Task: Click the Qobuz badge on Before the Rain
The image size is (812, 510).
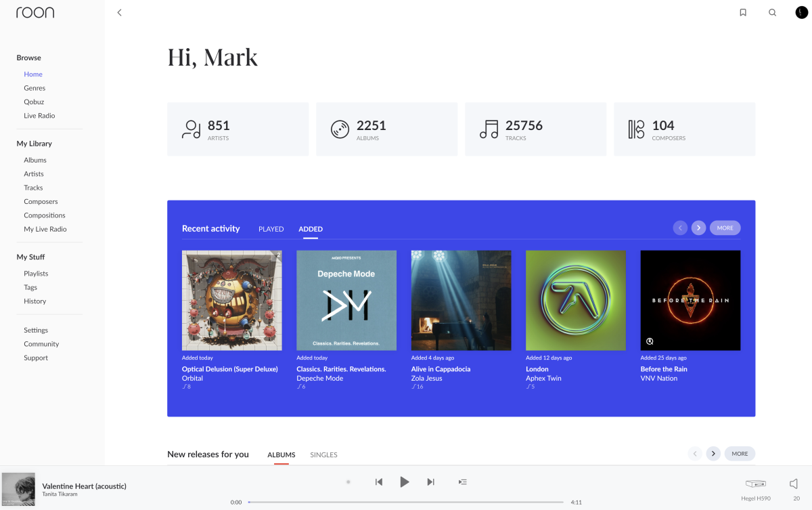Action: click(x=650, y=341)
